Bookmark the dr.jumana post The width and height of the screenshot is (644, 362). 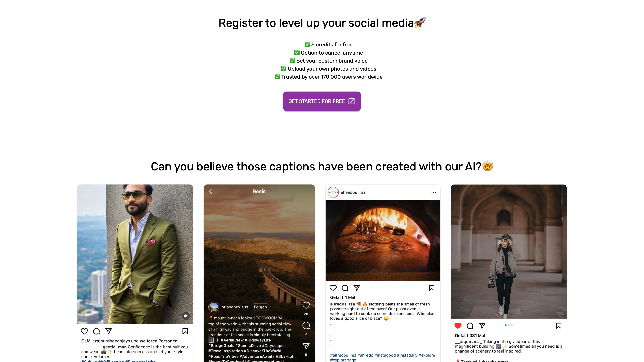point(559,326)
